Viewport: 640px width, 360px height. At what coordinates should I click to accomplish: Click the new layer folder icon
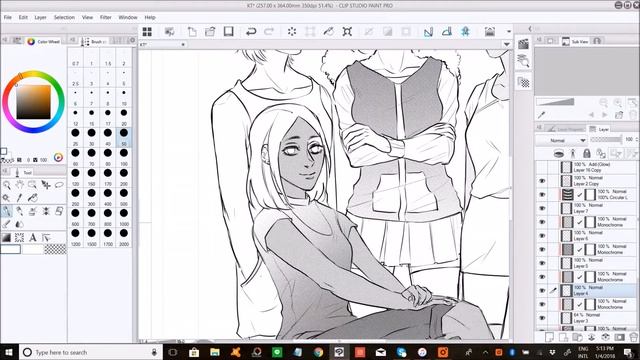point(577,337)
